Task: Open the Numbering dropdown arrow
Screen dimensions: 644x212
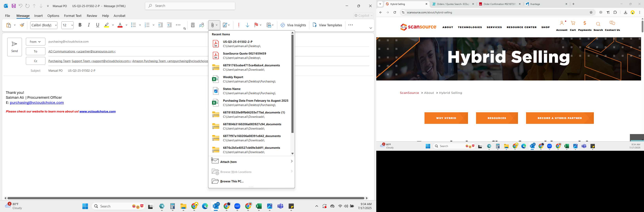Action: [x=153, y=25]
